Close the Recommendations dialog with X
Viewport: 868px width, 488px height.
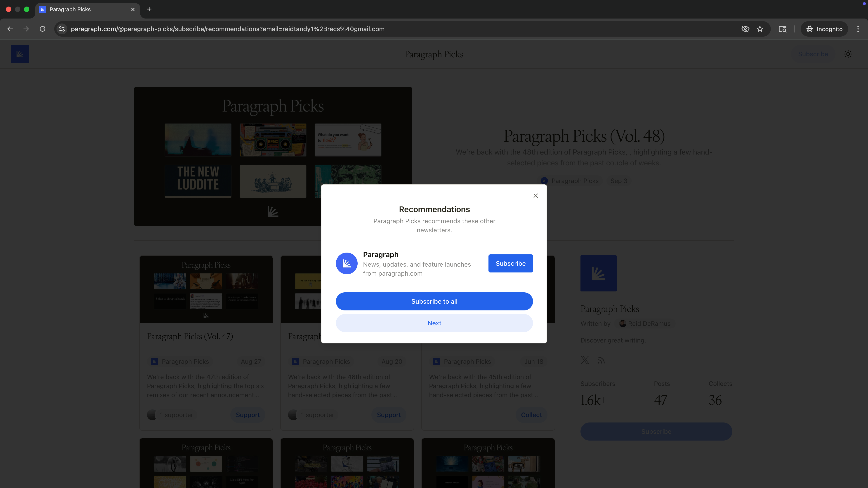click(535, 196)
